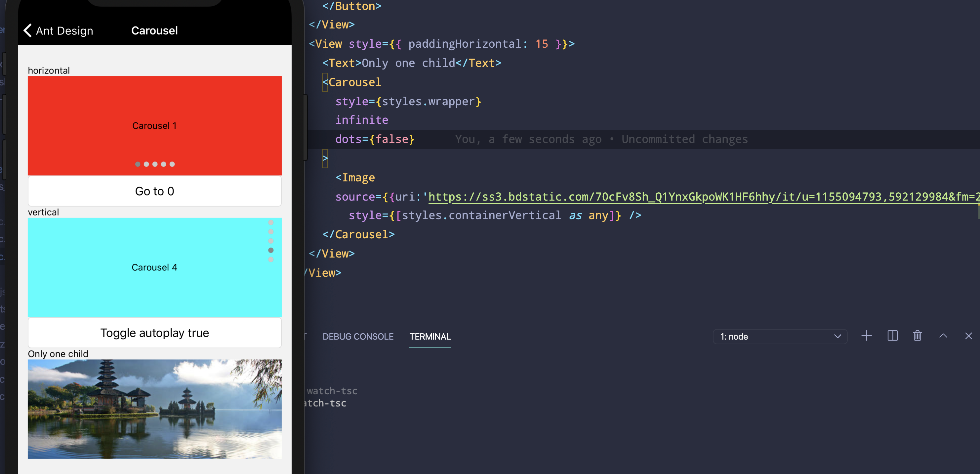Collapse the Carousel tag fold indicator in code
Screen dimensions: 980x474
(x=325, y=82)
